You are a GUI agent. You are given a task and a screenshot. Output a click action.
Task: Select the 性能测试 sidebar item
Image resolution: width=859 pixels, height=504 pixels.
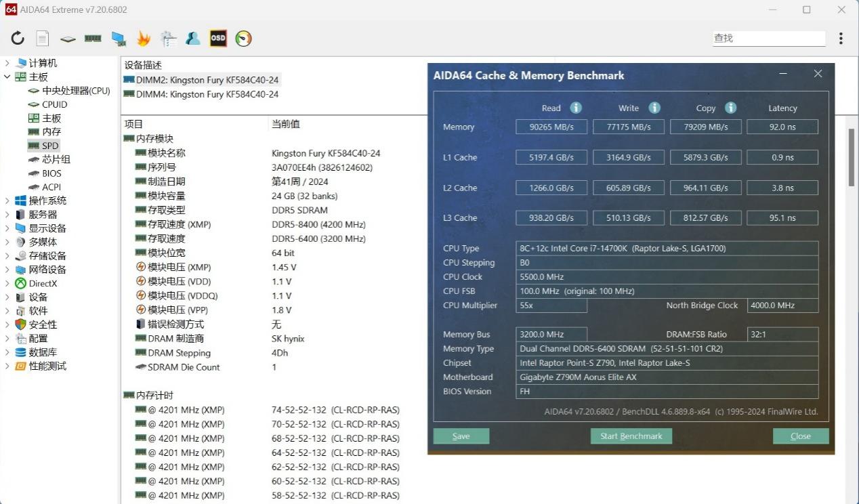click(47, 366)
